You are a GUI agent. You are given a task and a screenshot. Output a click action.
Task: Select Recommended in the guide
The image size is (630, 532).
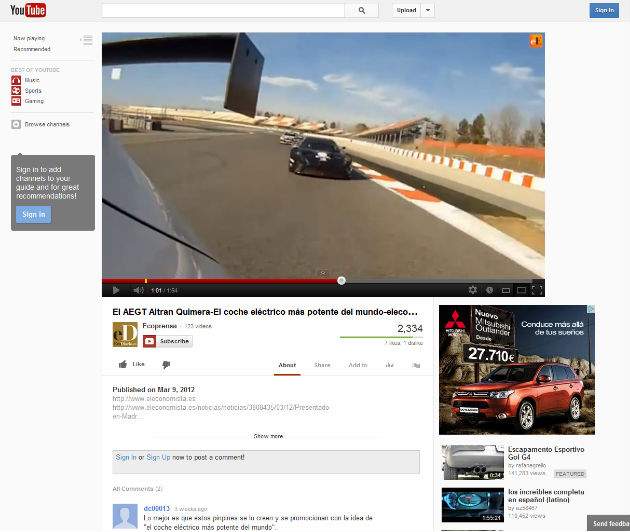tap(32, 49)
